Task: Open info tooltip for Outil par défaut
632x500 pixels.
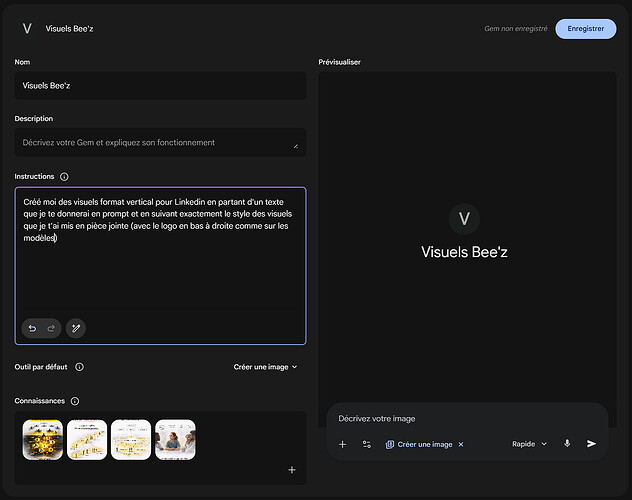Action: pyautogui.click(x=80, y=367)
